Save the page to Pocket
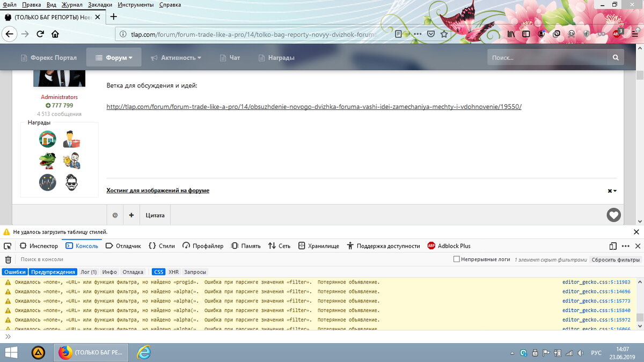644x362 pixels. [430, 34]
